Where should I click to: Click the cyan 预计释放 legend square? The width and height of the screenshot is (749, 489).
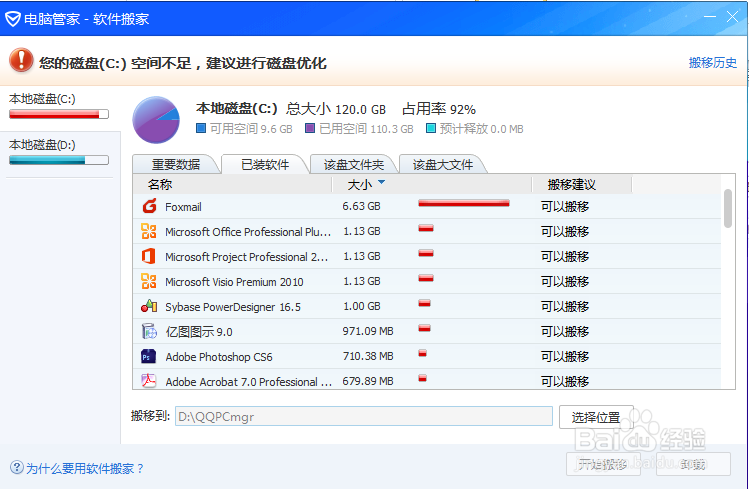coord(431,128)
